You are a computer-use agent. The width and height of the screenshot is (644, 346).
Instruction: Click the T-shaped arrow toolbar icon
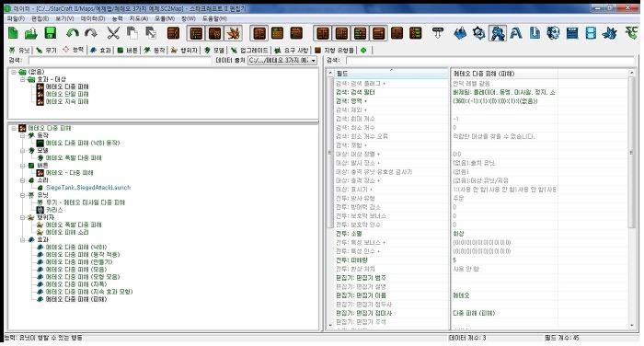[438, 33]
